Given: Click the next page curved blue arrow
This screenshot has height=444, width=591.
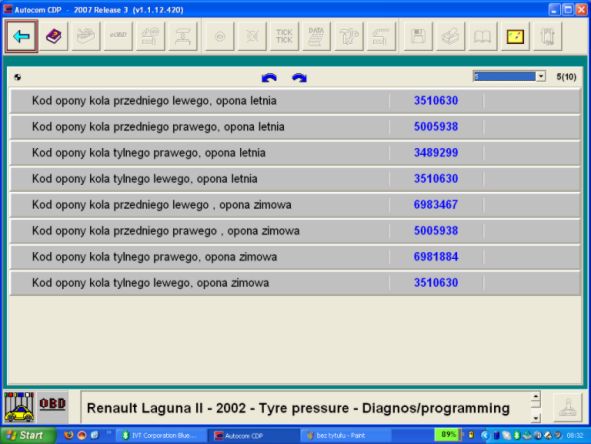Looking at the screenshot, I should tap(299, 78).
